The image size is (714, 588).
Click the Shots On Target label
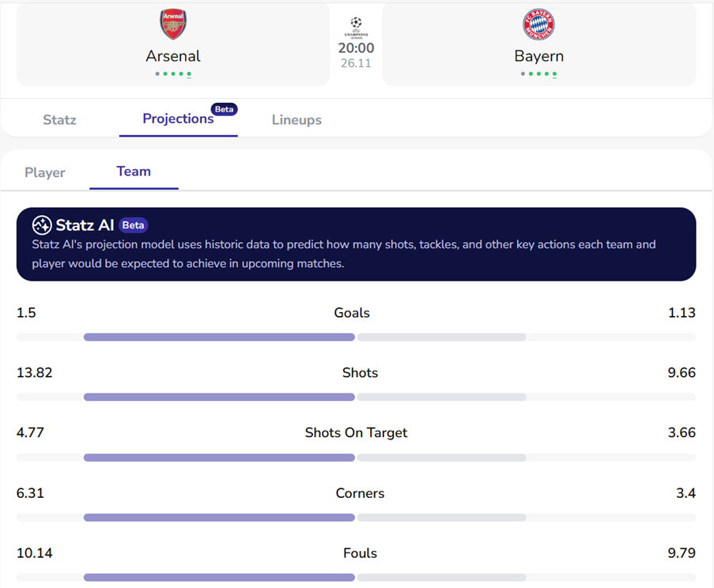[x=356, y=433]
